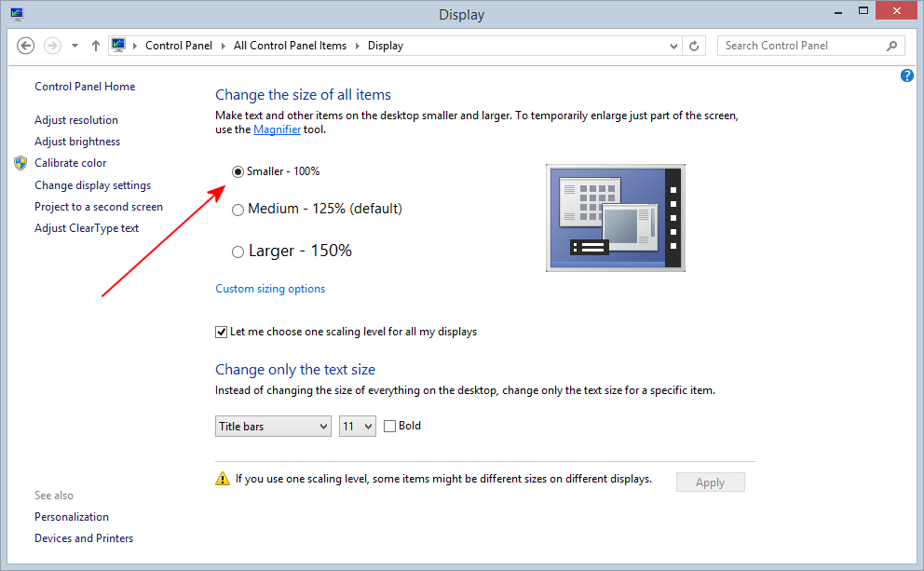Open the Title bars item dropdown

[273, 427]
